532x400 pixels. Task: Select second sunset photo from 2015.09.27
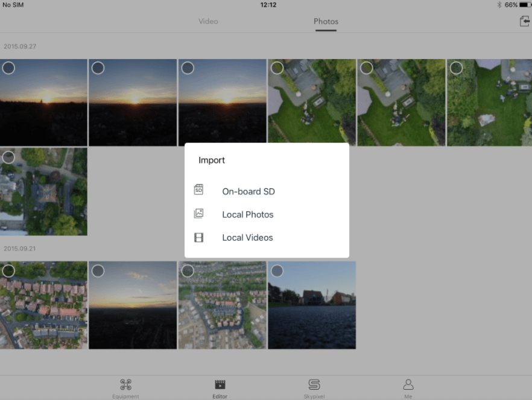click(98, 68)
